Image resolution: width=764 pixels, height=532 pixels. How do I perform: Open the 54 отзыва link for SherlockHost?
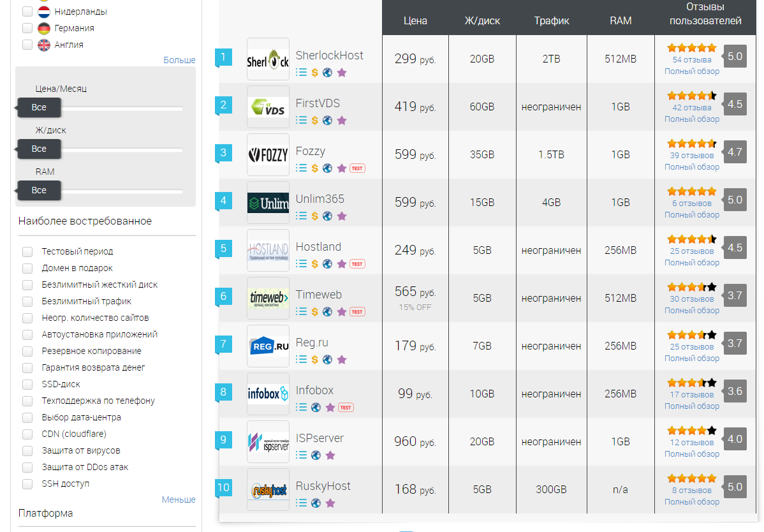coord(692,59)
